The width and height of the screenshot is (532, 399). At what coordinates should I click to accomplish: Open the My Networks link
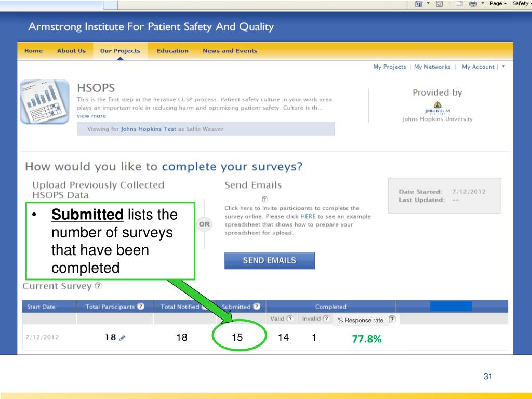[x=432, y=67]
